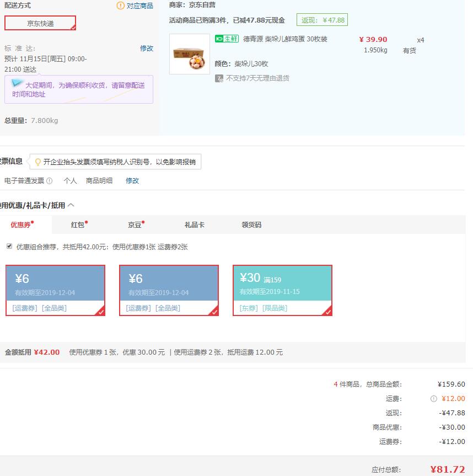Deselect the ¥30 满159 东券 coupon
473x476 pixels.
[x=282, y=290]
